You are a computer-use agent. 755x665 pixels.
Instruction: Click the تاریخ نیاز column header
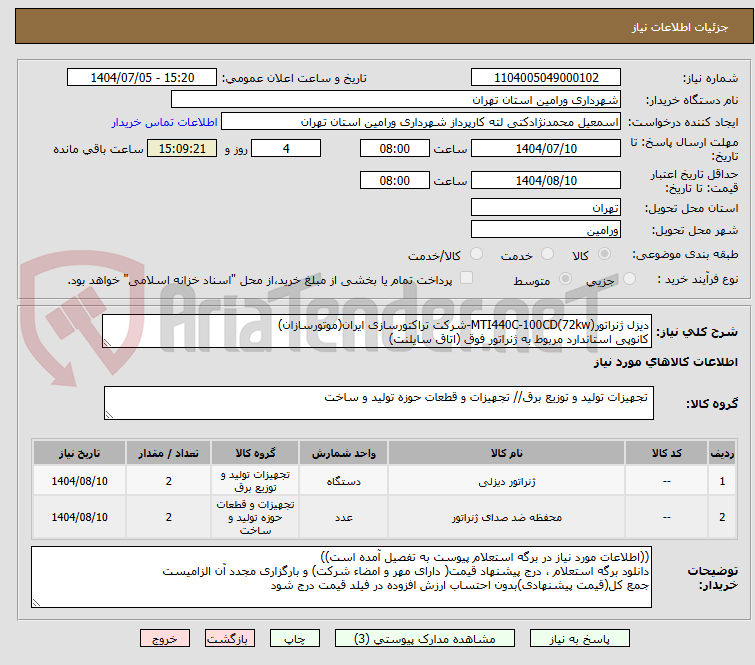pos(79,453)
